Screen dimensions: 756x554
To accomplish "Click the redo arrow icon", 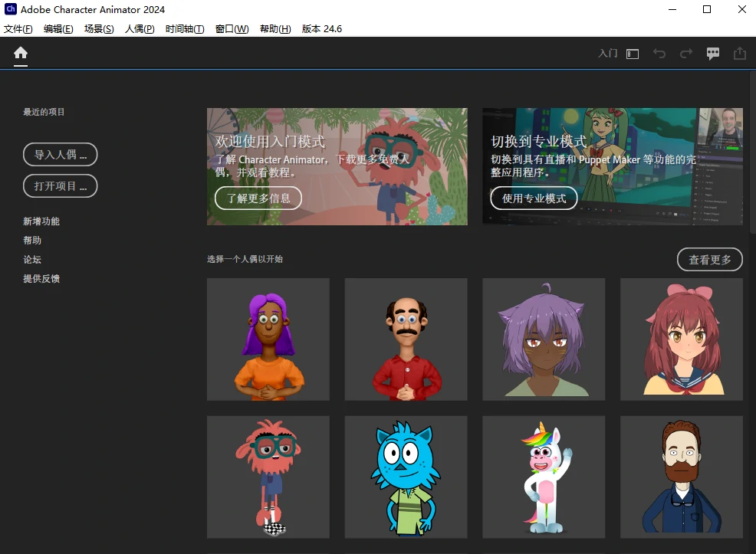I will pyautogui.click(x=685, y=54).
